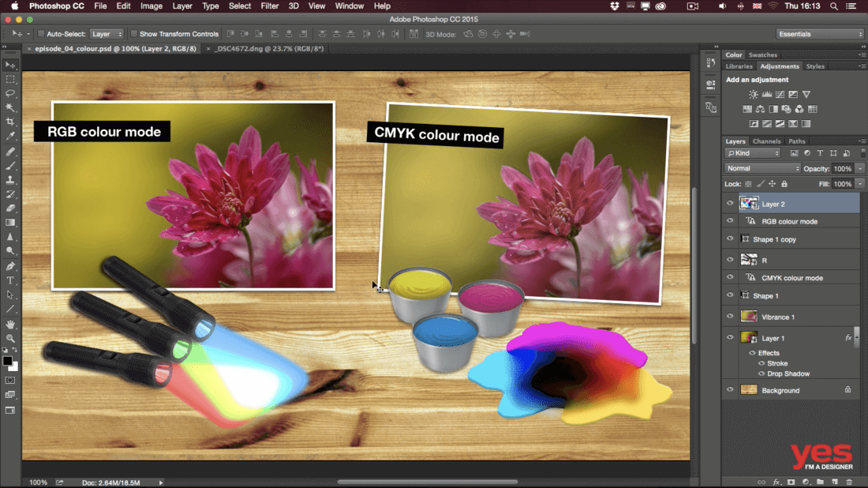Screen dimensions: 868x488
Task: Select the Eraser tool
Action: pyautogui.click(x=10, y=208)
